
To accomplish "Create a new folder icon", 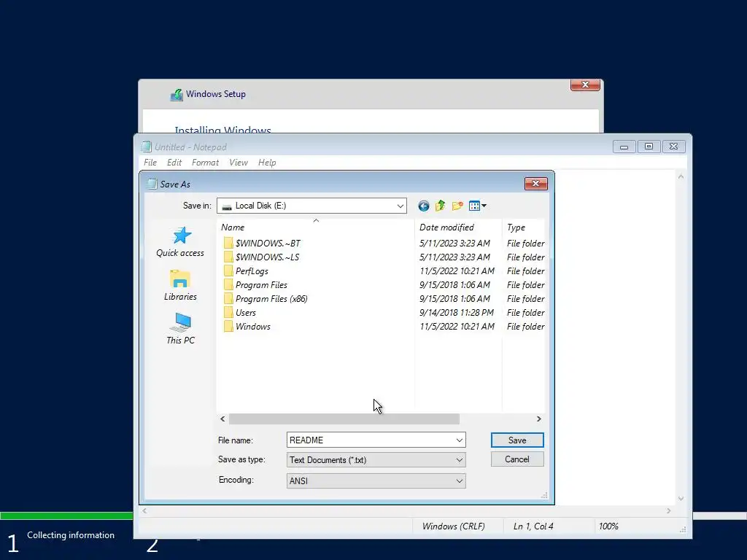I will pyautogui.click(x=457, y=206).
